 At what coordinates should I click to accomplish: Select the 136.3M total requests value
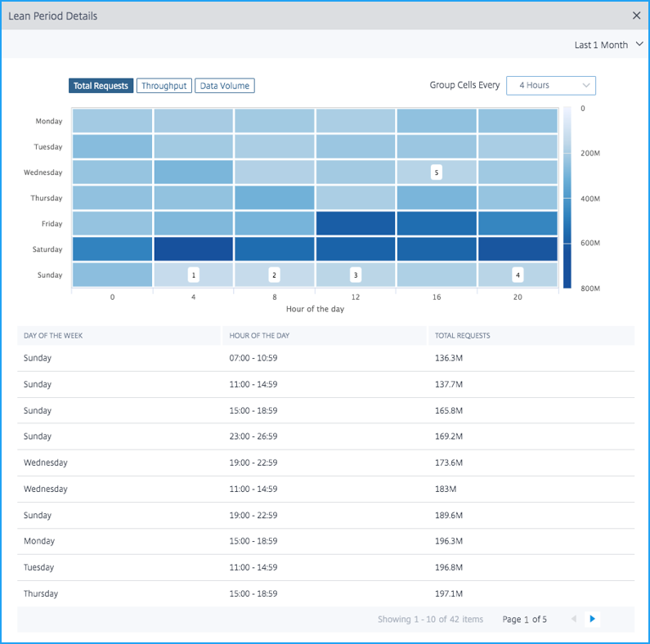point(449,358)
